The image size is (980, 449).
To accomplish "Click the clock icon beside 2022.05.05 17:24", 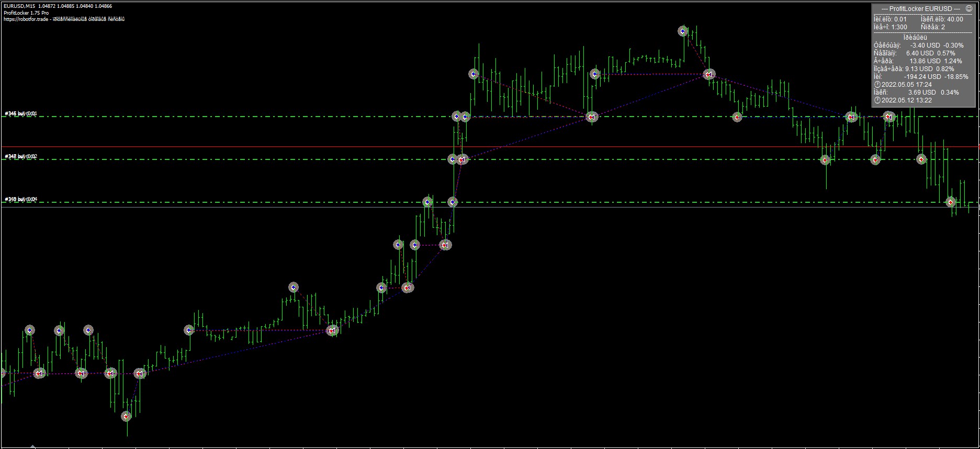I will pos(877,85).
